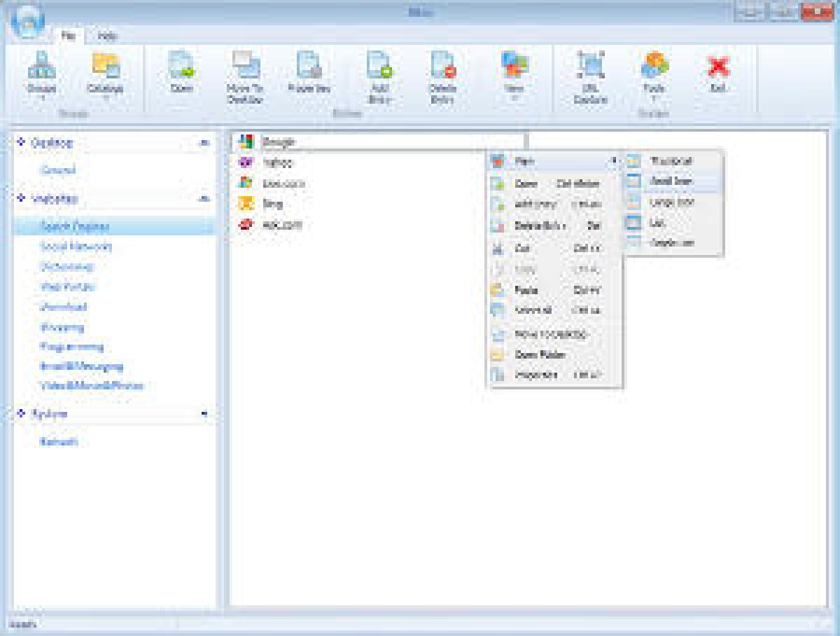Select Network under System
The image size is (840, 636).
click(x=59, y=442)
